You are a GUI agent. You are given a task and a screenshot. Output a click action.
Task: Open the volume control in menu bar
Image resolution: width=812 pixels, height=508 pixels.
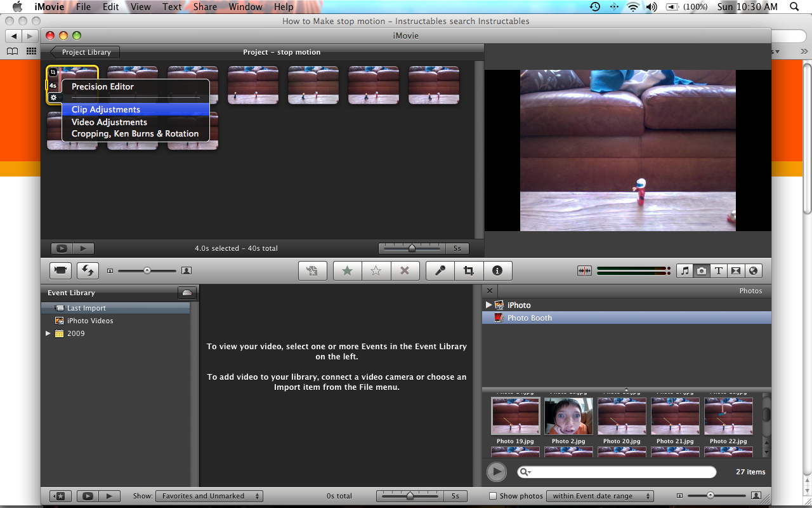click(652, 7)
